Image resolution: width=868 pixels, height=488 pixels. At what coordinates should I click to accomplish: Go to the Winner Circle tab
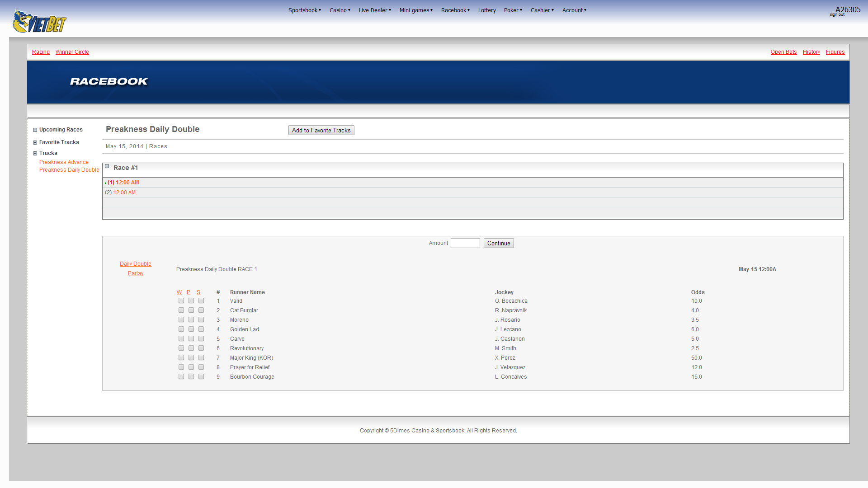click(72, 52)
